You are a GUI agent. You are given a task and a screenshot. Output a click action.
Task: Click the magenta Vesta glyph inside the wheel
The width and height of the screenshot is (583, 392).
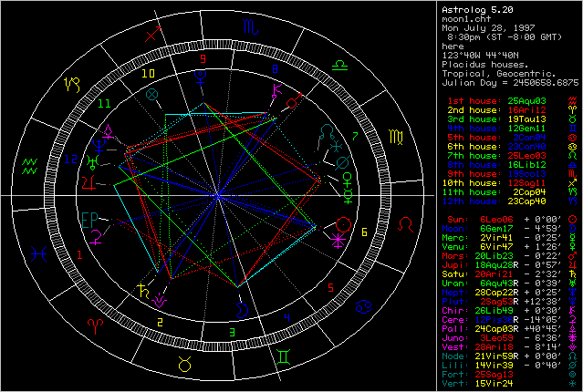pyautogui.click(x=160, y=301)
